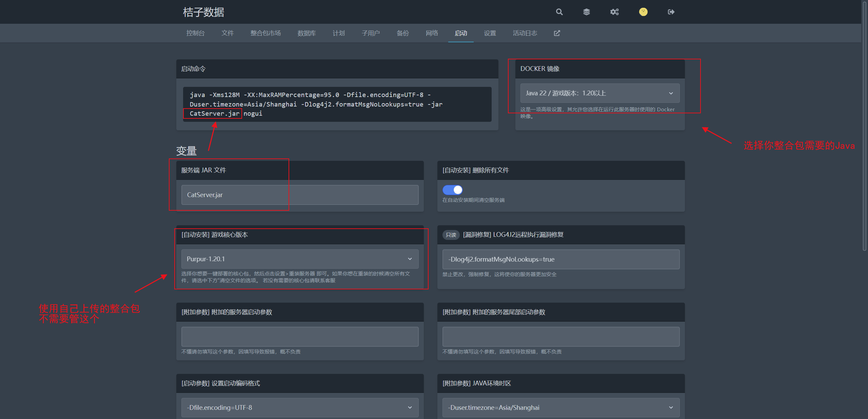Open 数据库 tab
The image size is (868, 419).
[307, 33]
